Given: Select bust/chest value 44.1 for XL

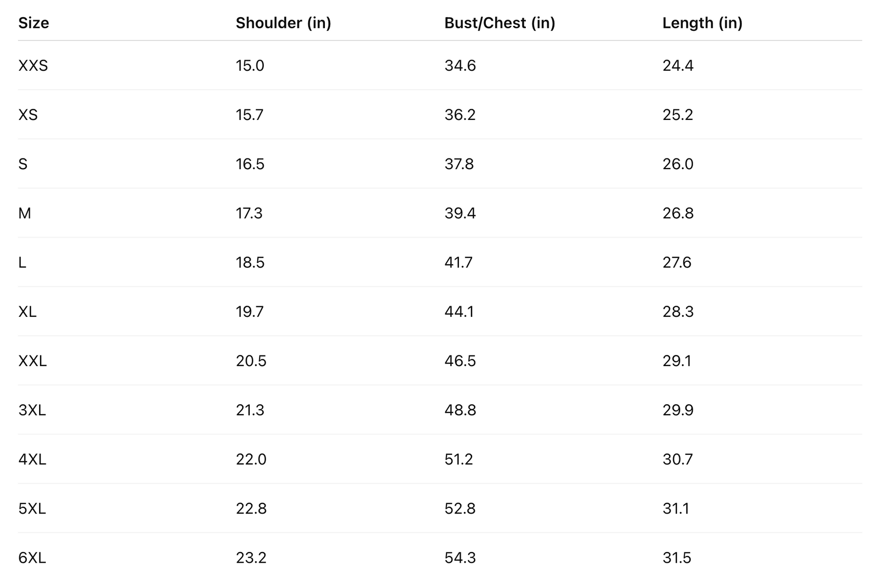Looking at the screenshot, I should point(459,312).
